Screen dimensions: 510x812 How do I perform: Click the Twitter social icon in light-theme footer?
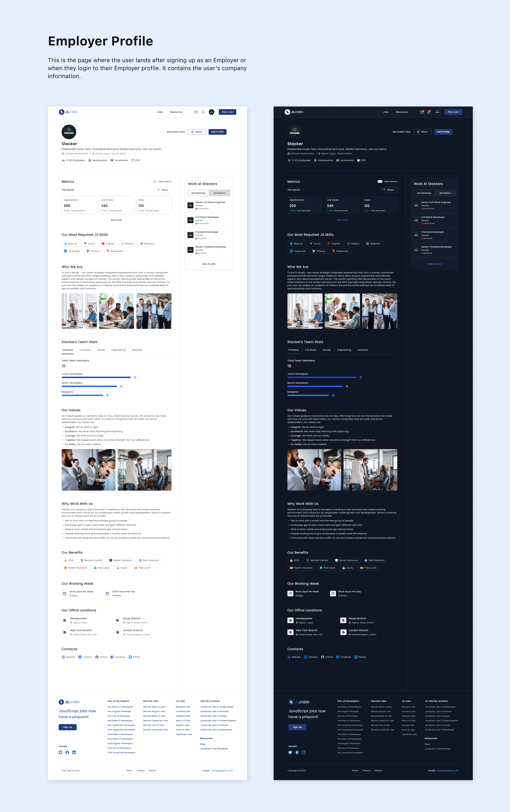60,752
